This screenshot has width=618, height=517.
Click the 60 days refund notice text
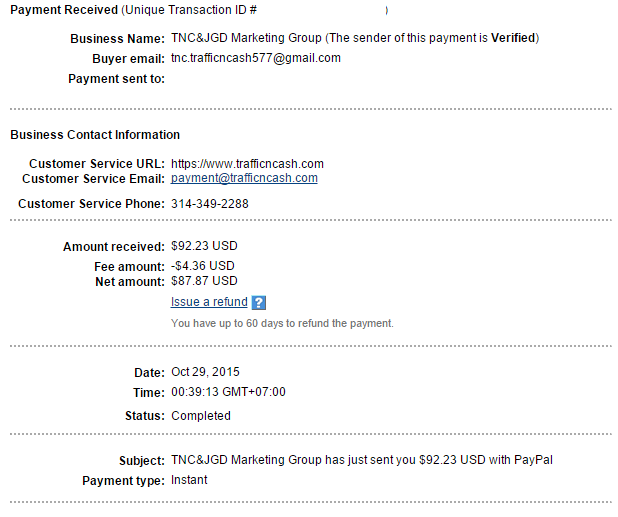click(282, 323)
